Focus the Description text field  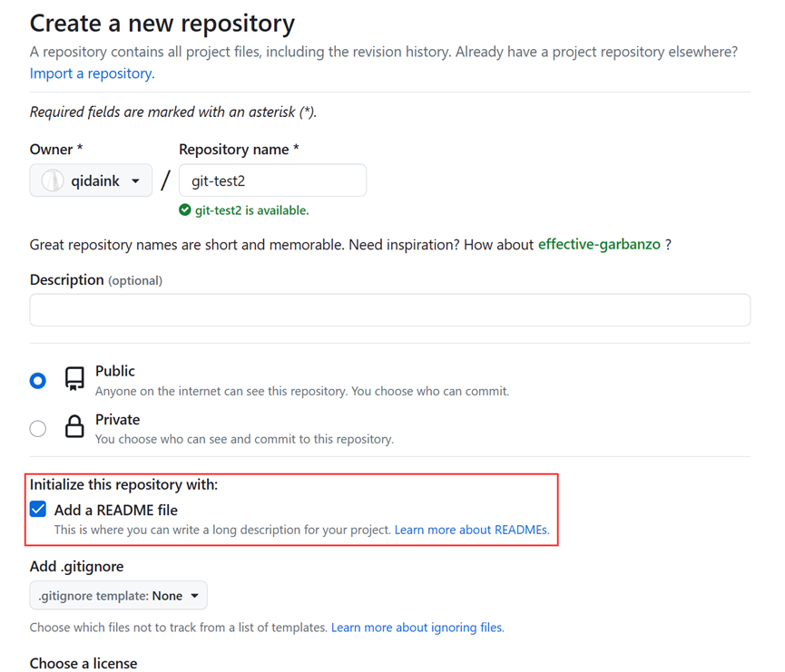pos(389,310)
